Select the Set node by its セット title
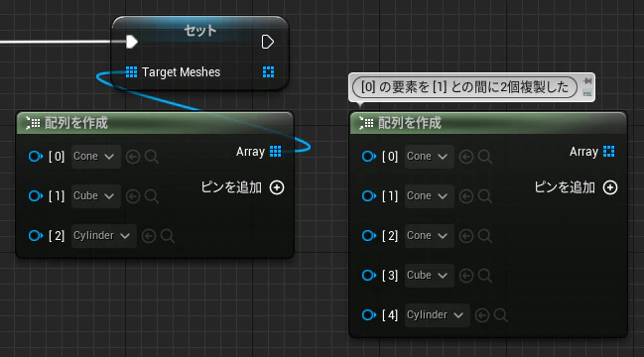Screen dimensions: 644x357 200,31
